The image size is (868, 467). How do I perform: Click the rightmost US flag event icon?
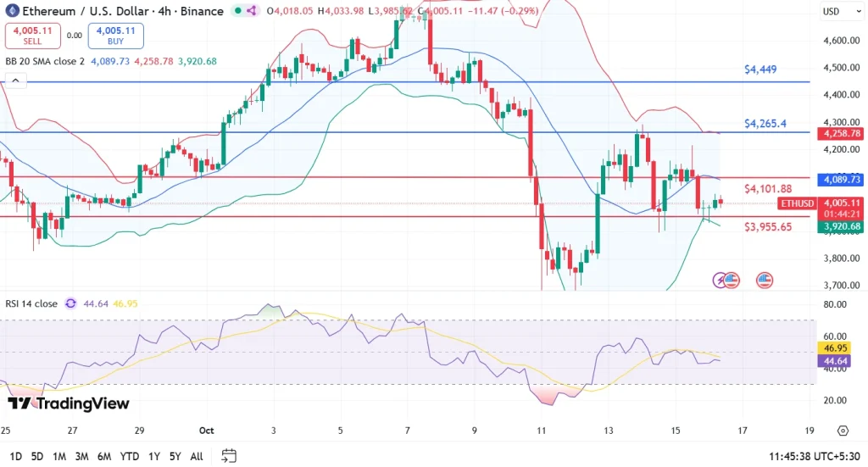point(765,279)
